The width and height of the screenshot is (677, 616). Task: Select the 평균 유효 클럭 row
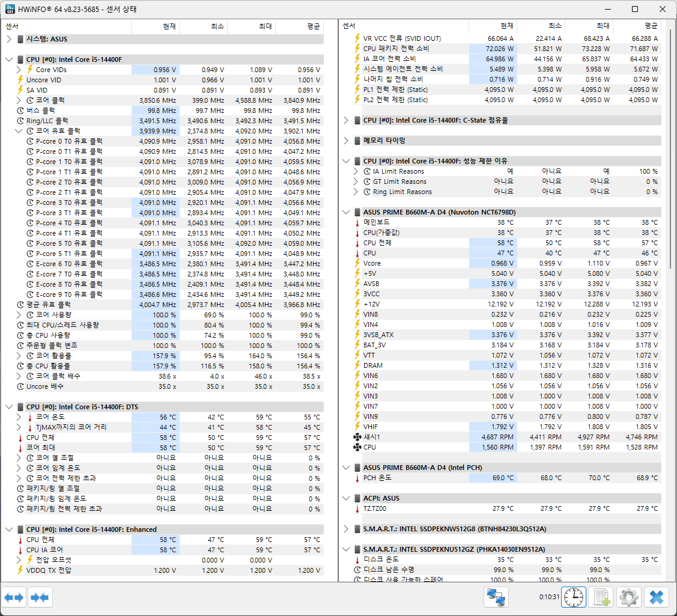[x=170, y=305]
